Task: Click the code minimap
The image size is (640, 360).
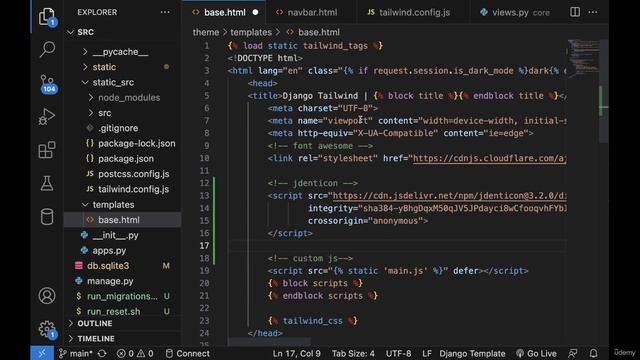Action: [583, 57]
